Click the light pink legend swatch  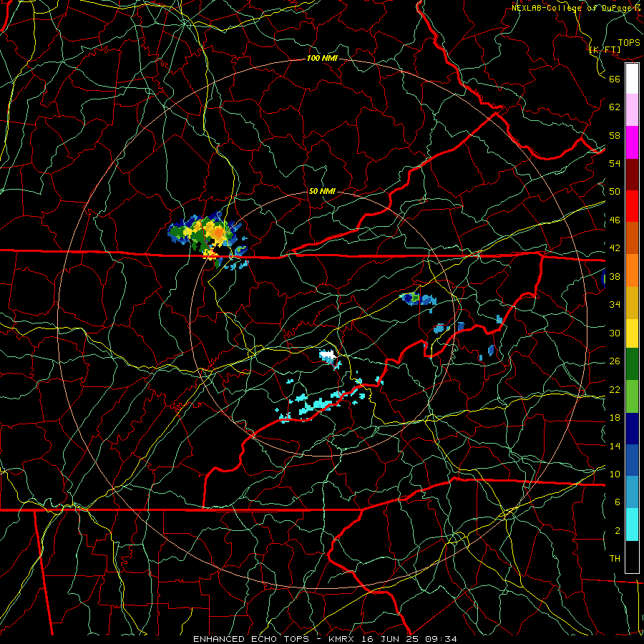(632, 110)
